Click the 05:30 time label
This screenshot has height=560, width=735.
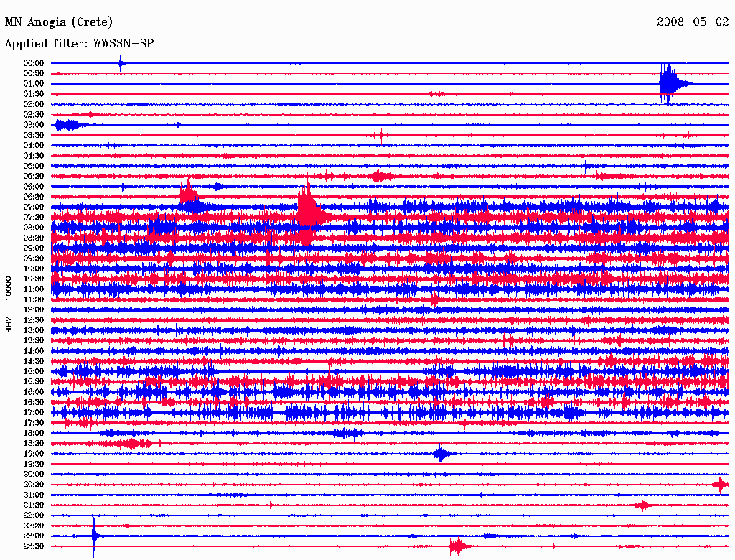[x=34, y=176]
